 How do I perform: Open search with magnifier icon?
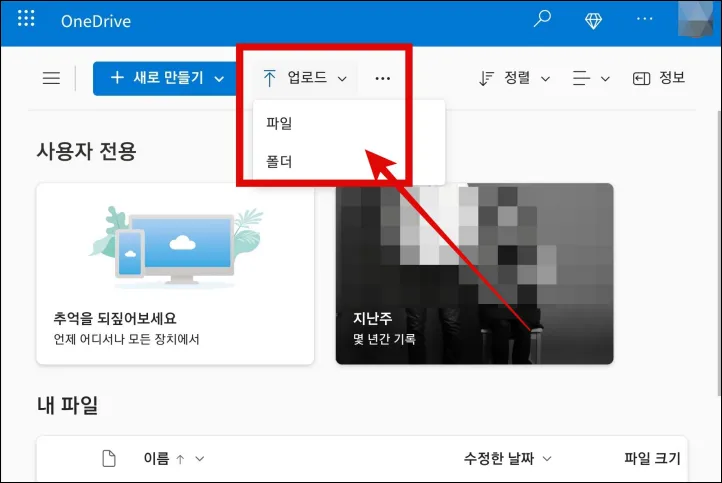point(542,19)
